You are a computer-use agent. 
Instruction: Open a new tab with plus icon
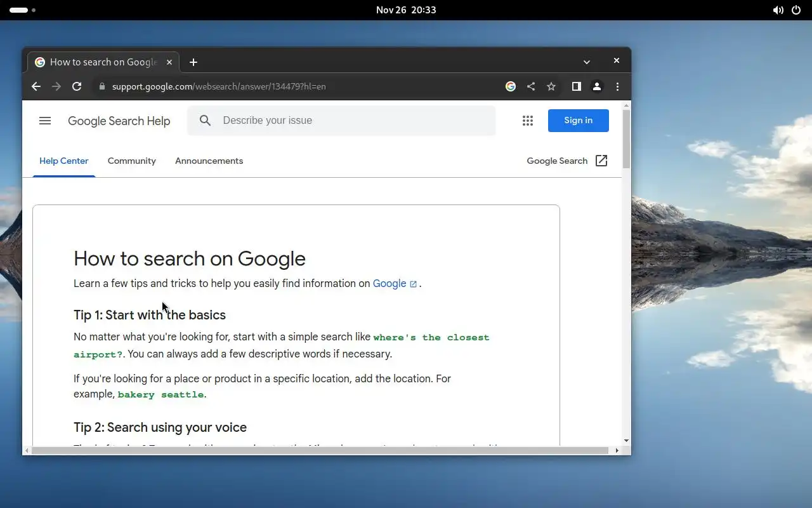point(193,62)
